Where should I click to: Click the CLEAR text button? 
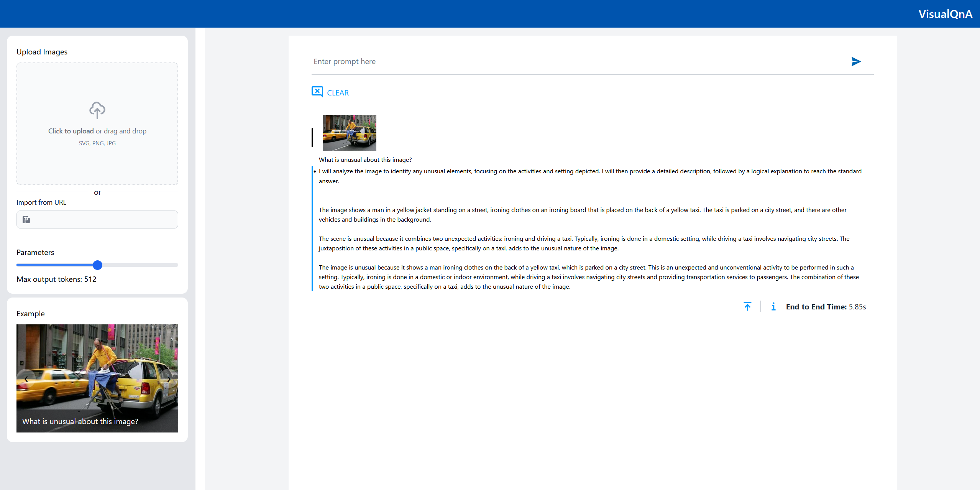coord(338,93)
